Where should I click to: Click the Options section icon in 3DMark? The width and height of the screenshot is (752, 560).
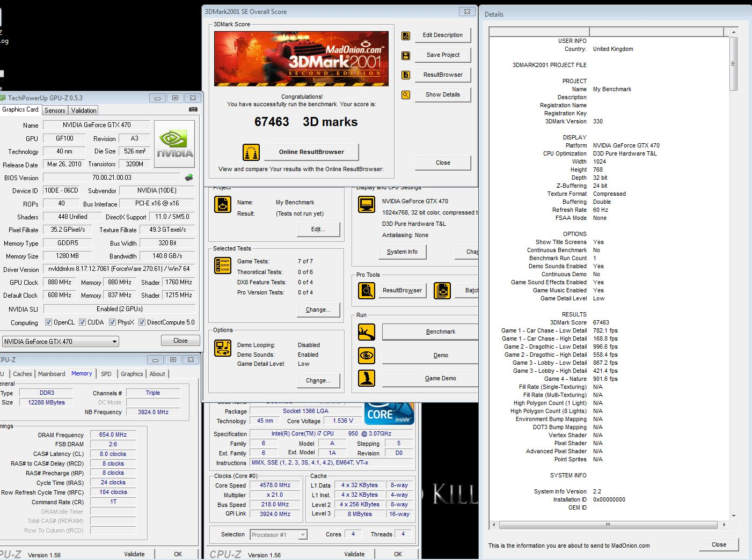[x=223, y=348]
